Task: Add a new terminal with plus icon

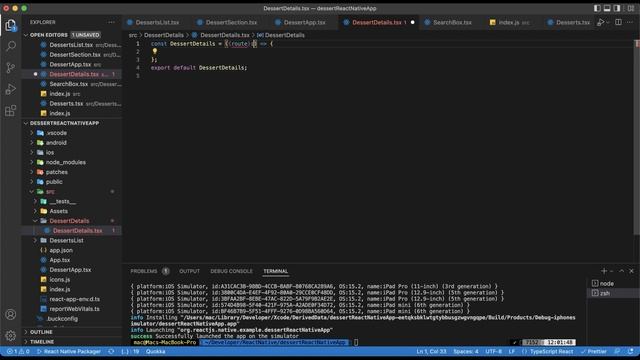Action: (604, 271)
